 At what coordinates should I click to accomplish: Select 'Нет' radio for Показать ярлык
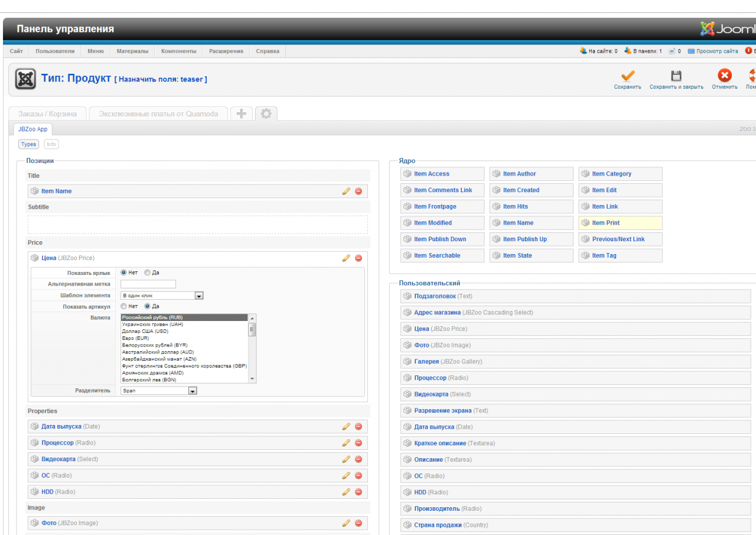pyautogui.click(x=124, y=273)
